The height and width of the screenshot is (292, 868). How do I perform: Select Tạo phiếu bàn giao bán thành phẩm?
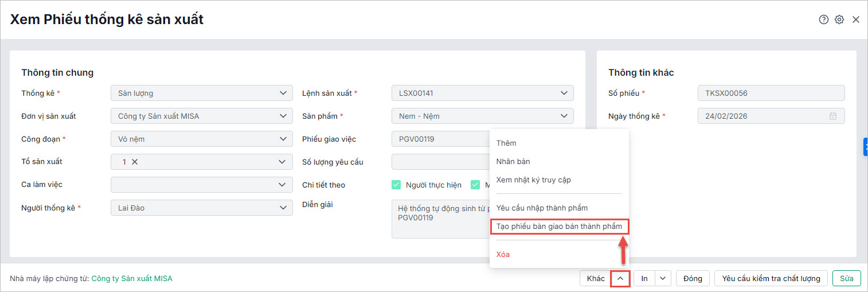[559, 227]
